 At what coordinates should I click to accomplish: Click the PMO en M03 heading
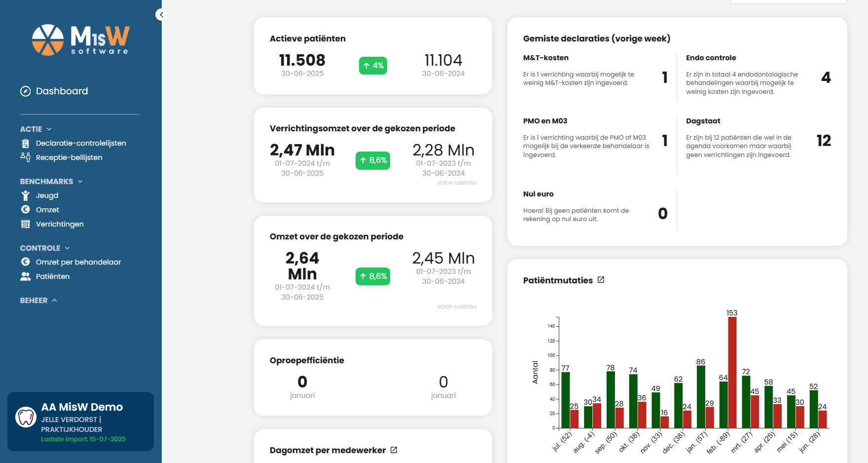[x=545, y=121]
